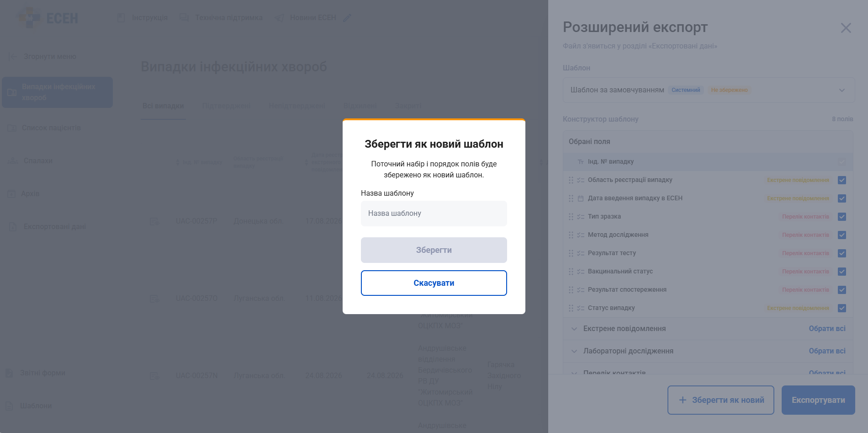Viewport: 868px width, 433px height.
Task: Click the Назва шаблону text field
Action: (x=434, y=214)
